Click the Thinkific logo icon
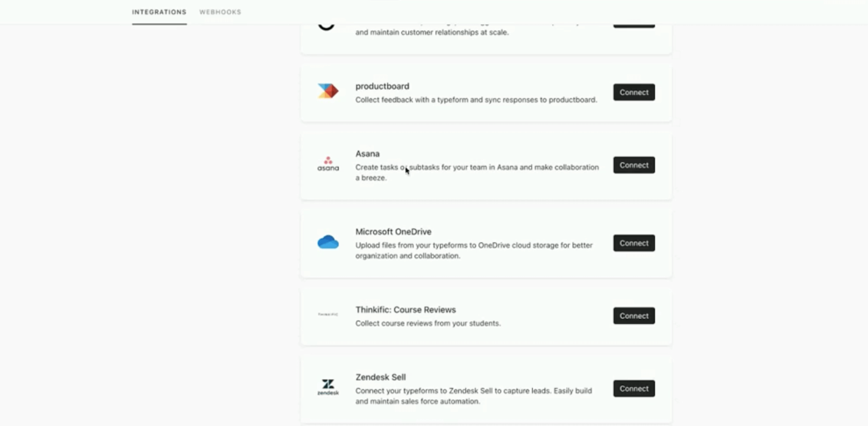Viewport: 868px width, 426px height. click(x=328, y=314)
